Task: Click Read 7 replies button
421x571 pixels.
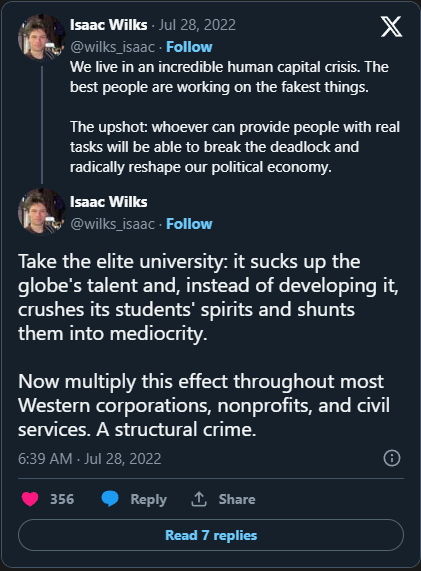Action: (211, 535)
